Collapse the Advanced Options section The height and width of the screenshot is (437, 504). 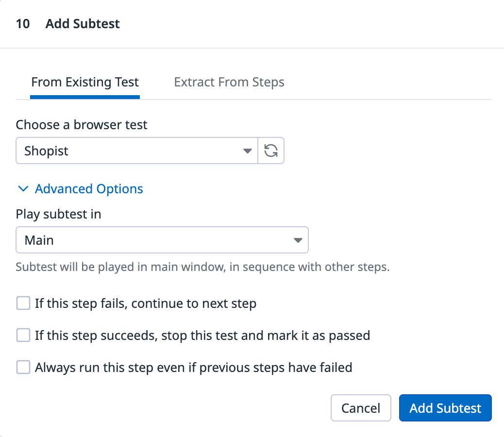point(89,189)
